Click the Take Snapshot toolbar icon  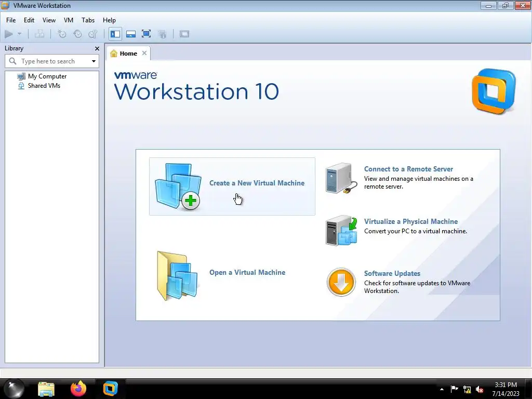62,34
